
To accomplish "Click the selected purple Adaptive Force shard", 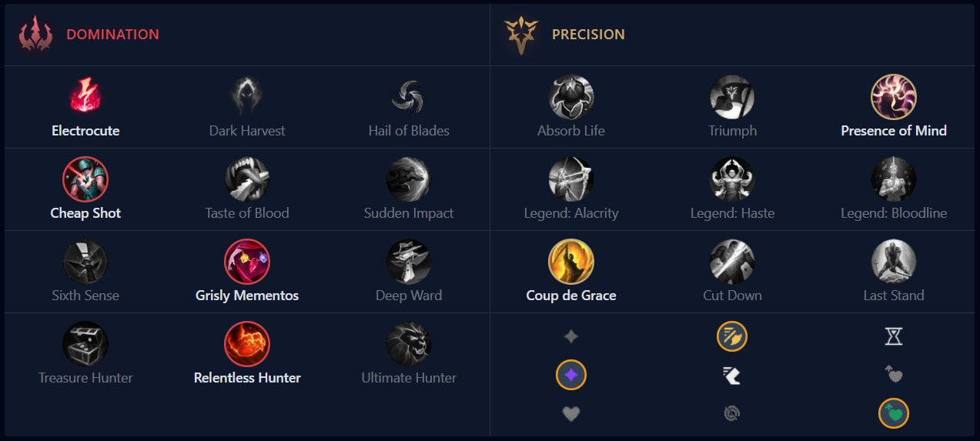I will tap(571, 376).
